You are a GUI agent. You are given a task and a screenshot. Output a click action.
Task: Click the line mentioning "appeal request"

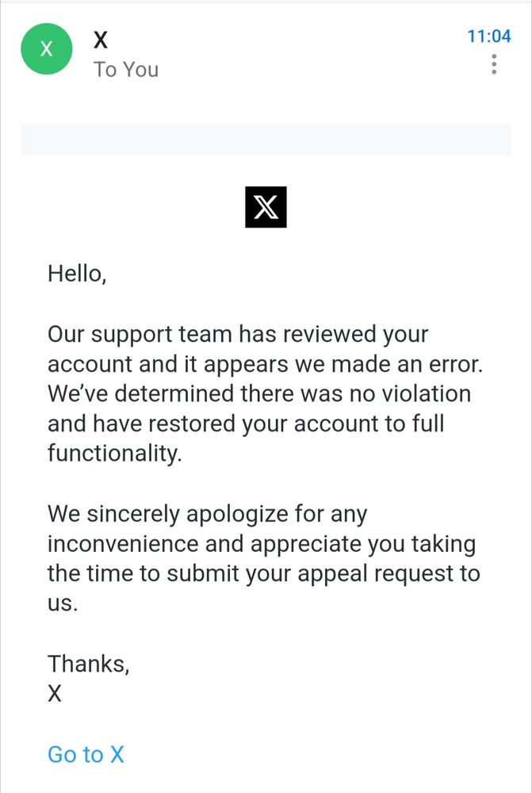263,573
